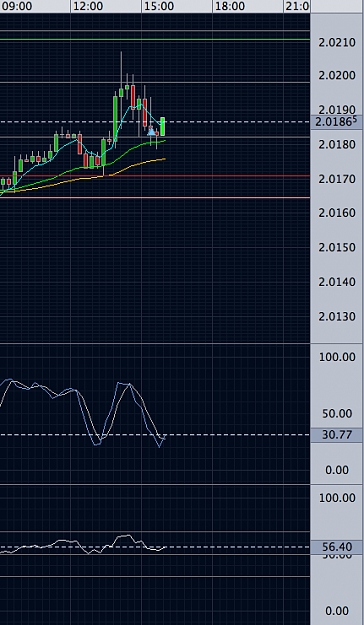364x625 pixels.
Task: Click the 12:00 time axis label
Action: click(x=88, y=6)
